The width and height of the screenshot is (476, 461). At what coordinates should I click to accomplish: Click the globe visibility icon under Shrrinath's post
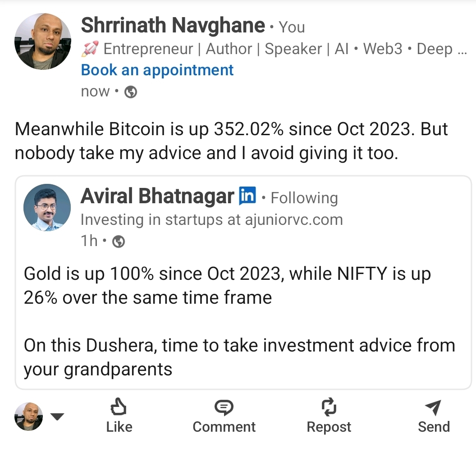(131, 92)
